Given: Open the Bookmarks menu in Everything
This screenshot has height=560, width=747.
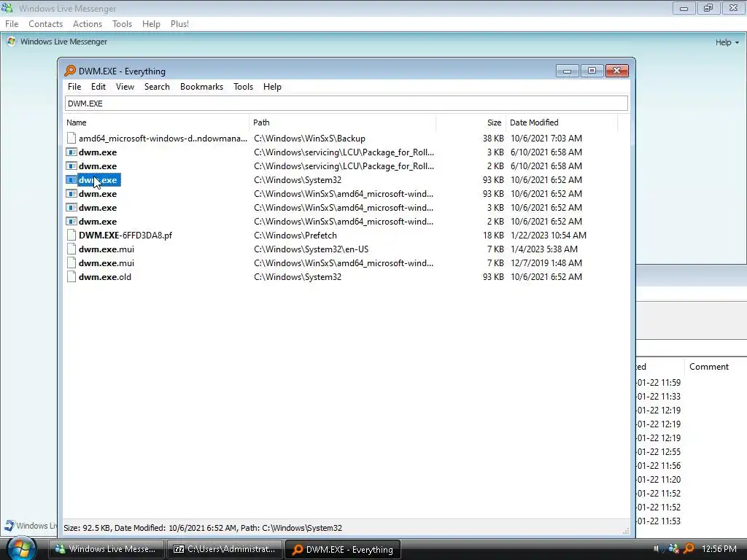Looking at the screenshot, I should (201, 87).
